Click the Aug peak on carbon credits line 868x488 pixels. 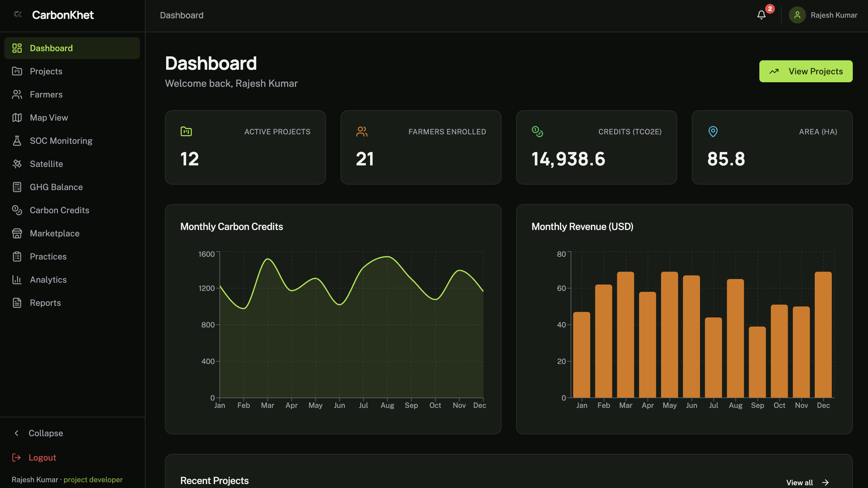pyautogui.click(x=387, y=257)
